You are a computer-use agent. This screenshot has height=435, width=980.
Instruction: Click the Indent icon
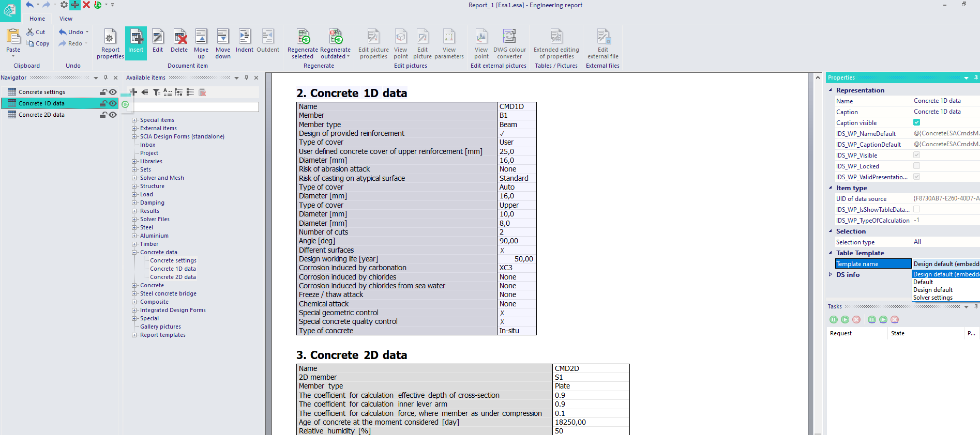pyautogui.click(x=245, y=37)
